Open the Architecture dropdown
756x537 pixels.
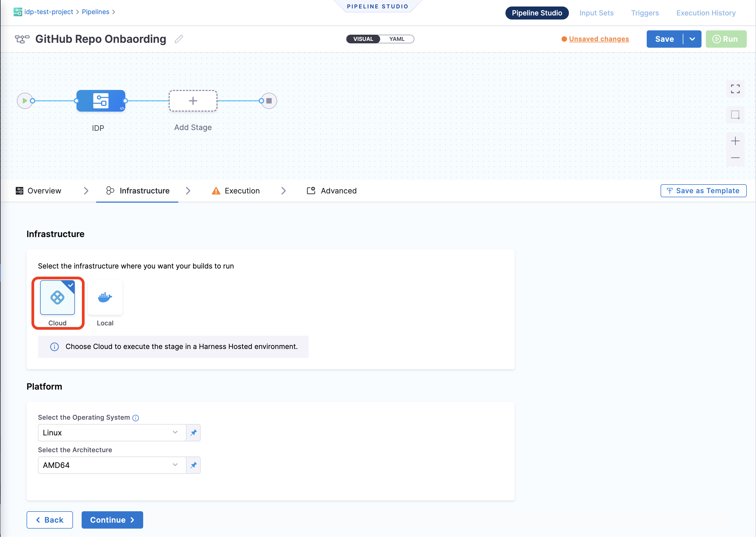tap(112, 465)
